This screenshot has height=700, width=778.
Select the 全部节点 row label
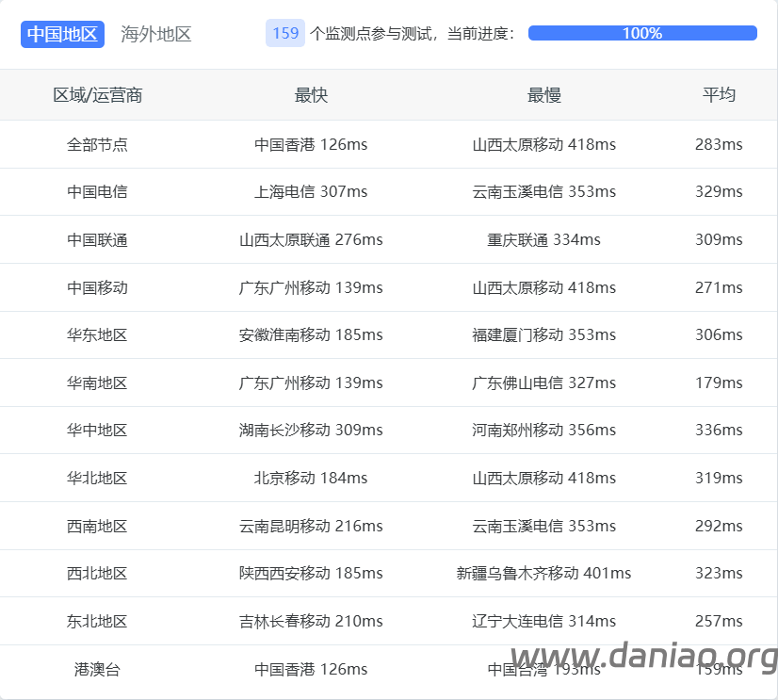[x=97, y=144]
